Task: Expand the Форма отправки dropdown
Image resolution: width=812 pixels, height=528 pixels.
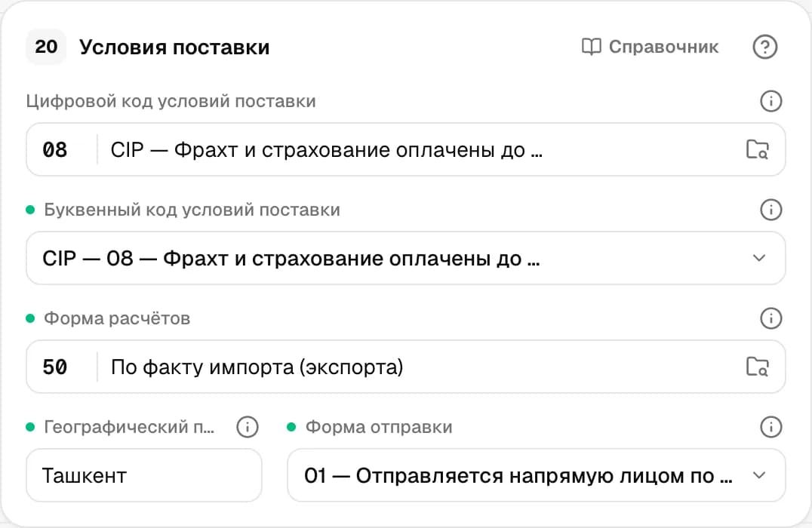Action: coord(759,475)
